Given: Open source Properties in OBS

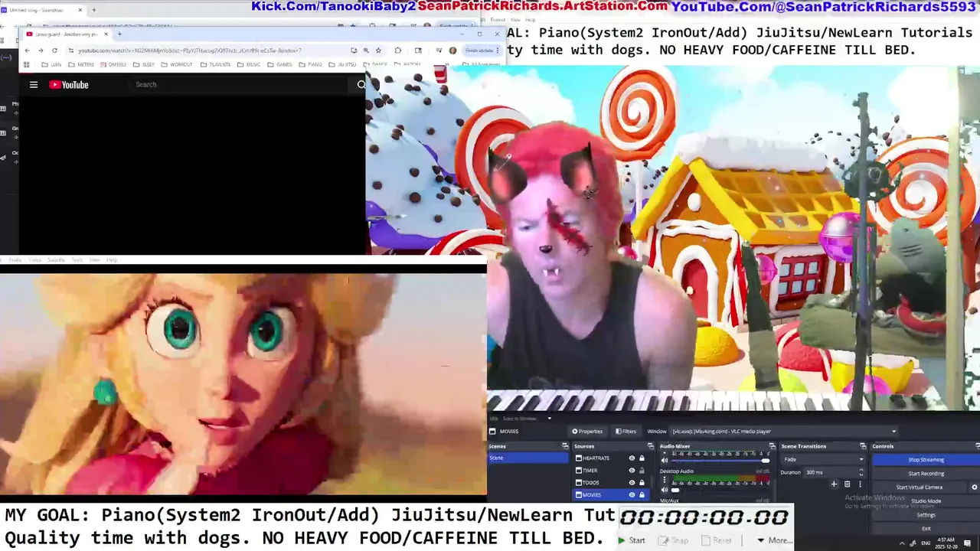Looking at the screenshot, I should [x=587, y=432].
